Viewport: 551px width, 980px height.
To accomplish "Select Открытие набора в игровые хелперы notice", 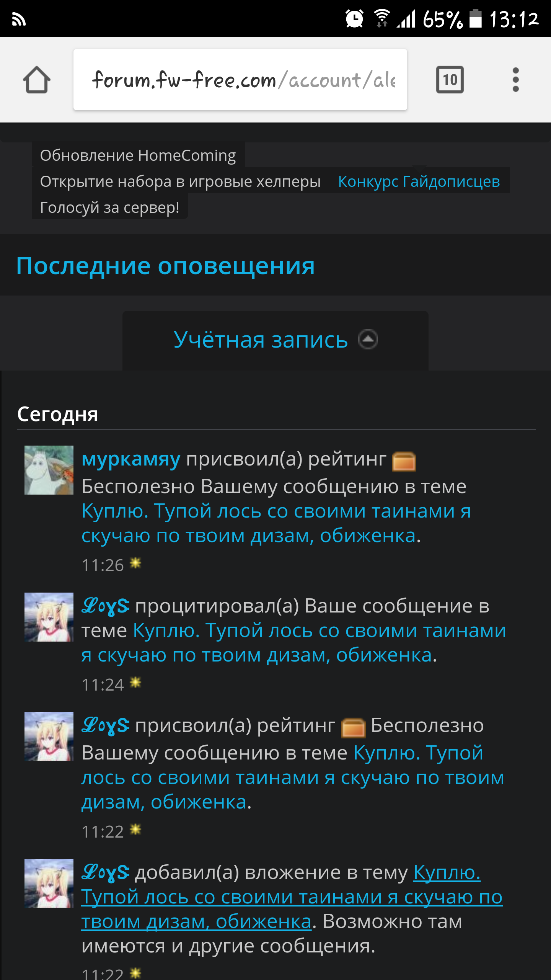I will tap(180, 181).
